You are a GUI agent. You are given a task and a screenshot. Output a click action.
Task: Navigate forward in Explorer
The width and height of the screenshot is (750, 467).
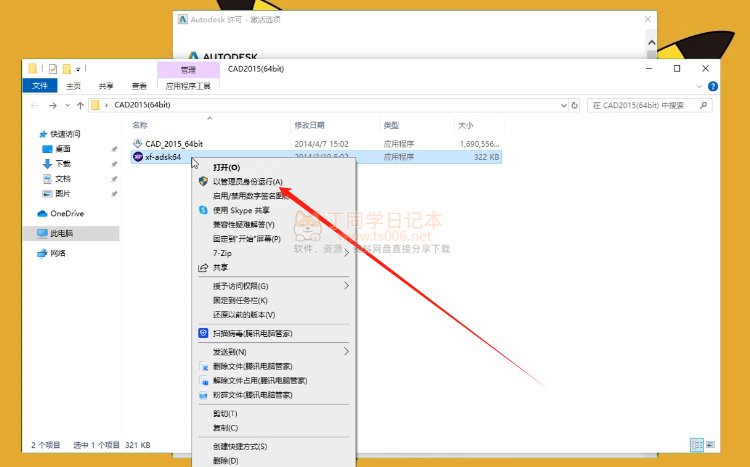(x=53, y=105)
